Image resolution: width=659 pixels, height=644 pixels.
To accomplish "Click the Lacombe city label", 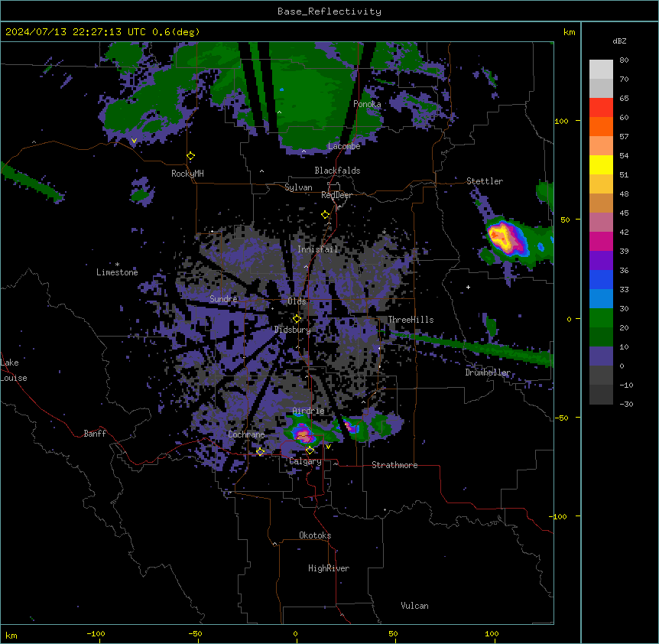I will pos(344,146).
